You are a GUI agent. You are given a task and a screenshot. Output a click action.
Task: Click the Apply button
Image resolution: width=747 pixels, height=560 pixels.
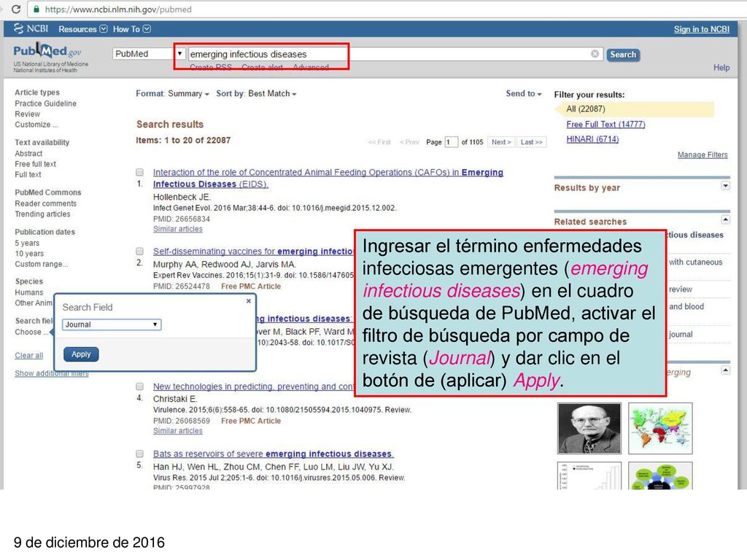click(x=81, y=354)
